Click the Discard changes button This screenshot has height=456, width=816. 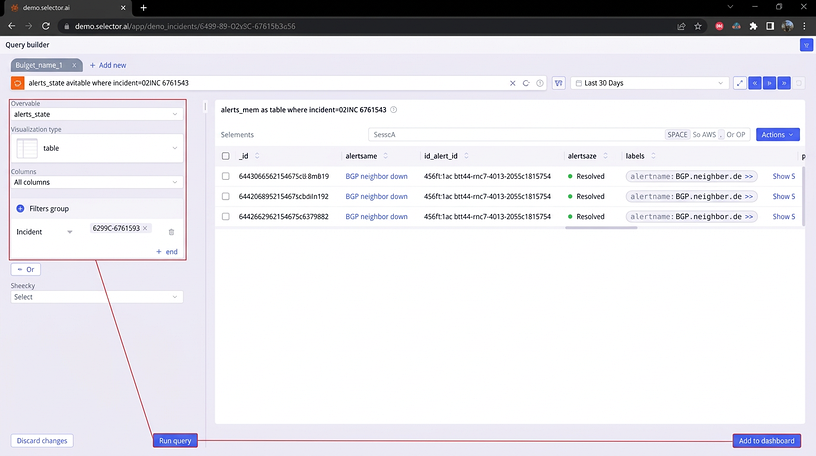[42, 440]
